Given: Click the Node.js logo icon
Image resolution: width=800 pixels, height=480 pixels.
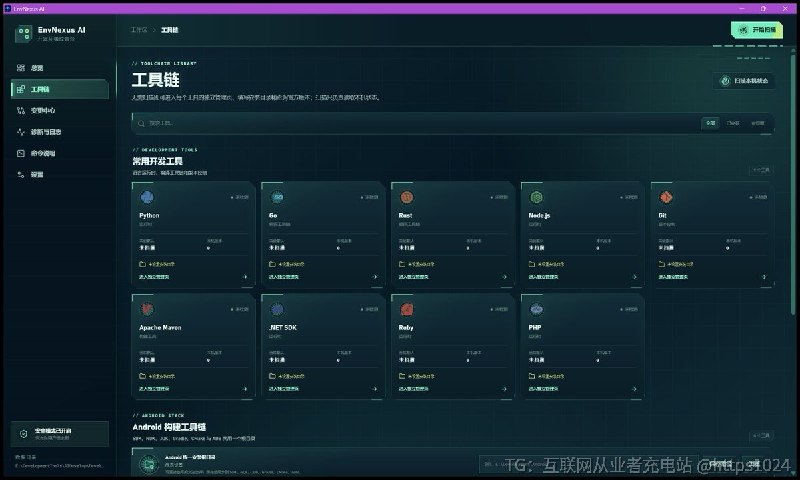Looking at the screenshot, I should click(x=536, y=197).
